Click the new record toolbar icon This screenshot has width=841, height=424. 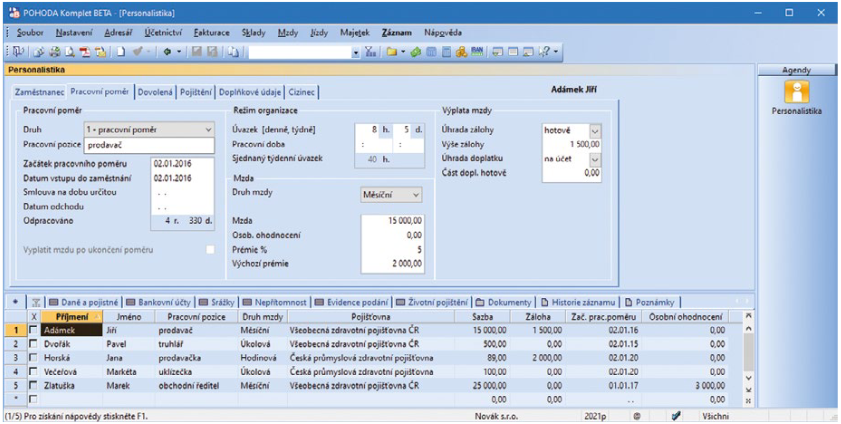coord(120,51)
